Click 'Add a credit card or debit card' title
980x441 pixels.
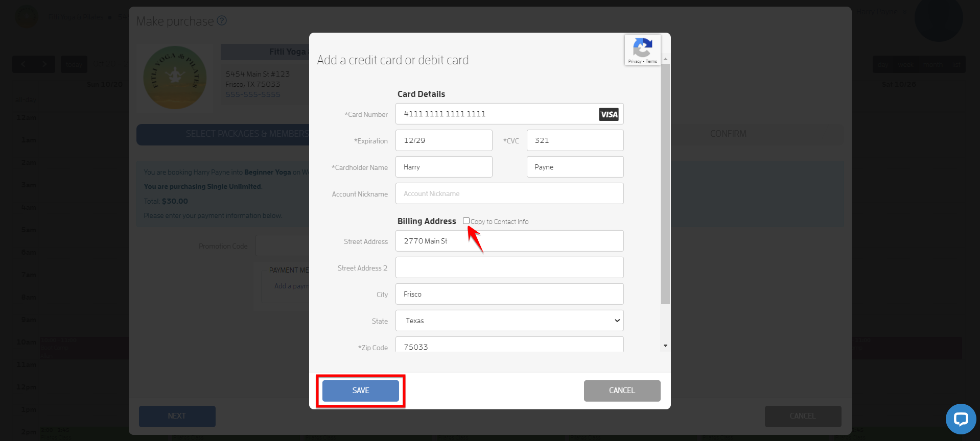(x=392, y=60)
